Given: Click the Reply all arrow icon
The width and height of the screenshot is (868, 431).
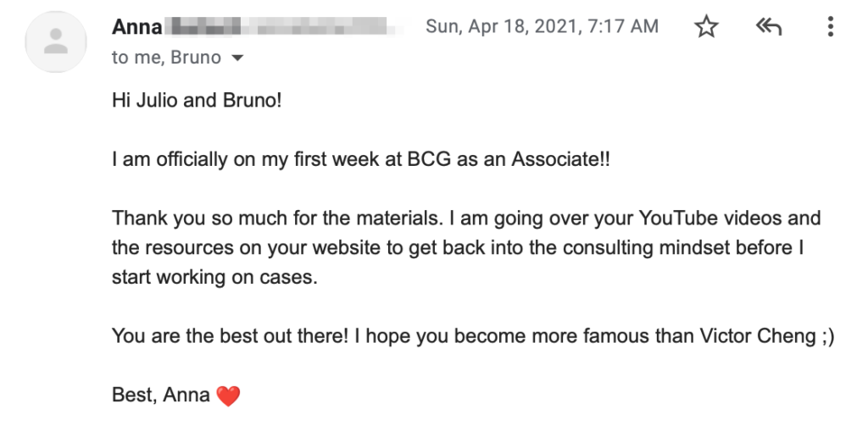Looking at the screenshot, I should [x=768, y=26].
